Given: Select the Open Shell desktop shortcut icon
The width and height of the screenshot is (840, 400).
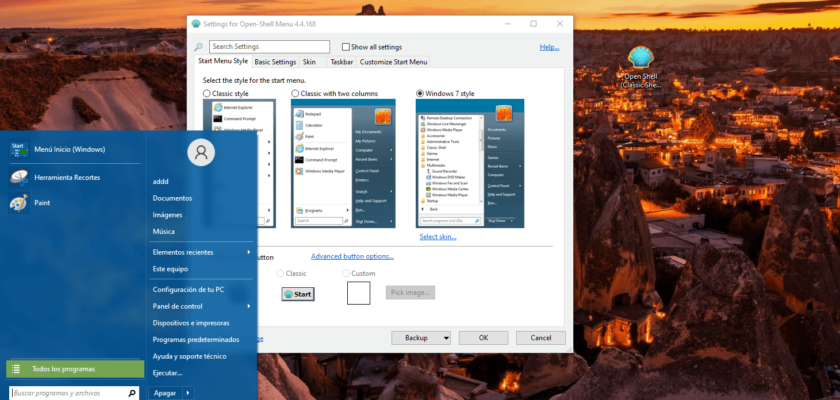Looking at the screenshot, I should click(x=640, y=58).
